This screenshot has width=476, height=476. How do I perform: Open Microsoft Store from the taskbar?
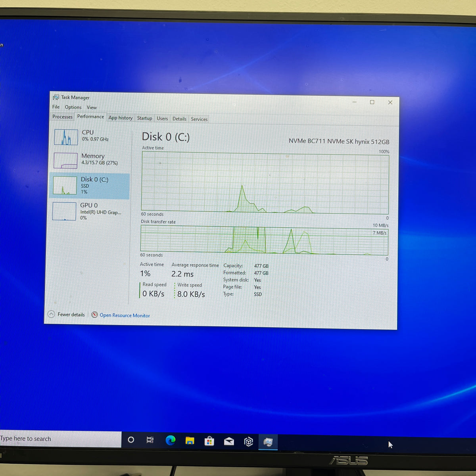coord(209,441)
